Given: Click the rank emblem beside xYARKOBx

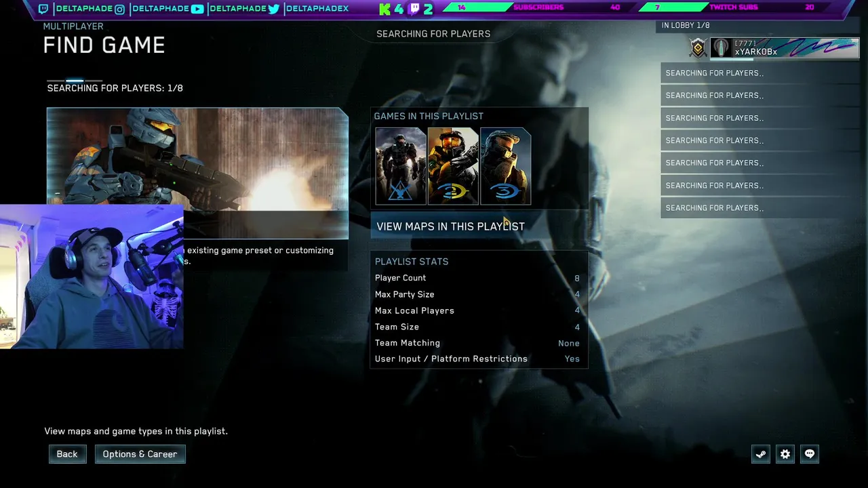Looking at the screenshot, I should [x=698, y=48].
